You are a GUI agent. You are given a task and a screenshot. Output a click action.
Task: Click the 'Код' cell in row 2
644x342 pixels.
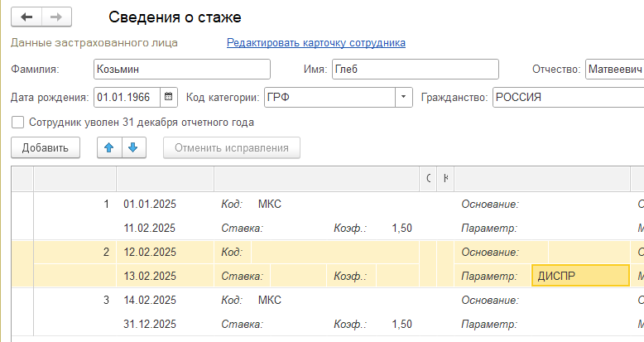(x=331, y=252)
